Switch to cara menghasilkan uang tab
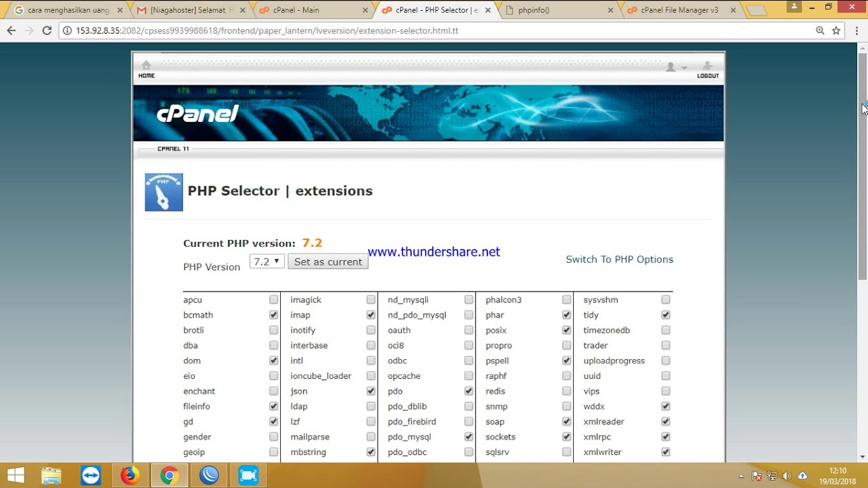The image size is (868, 488). point(68,10)
